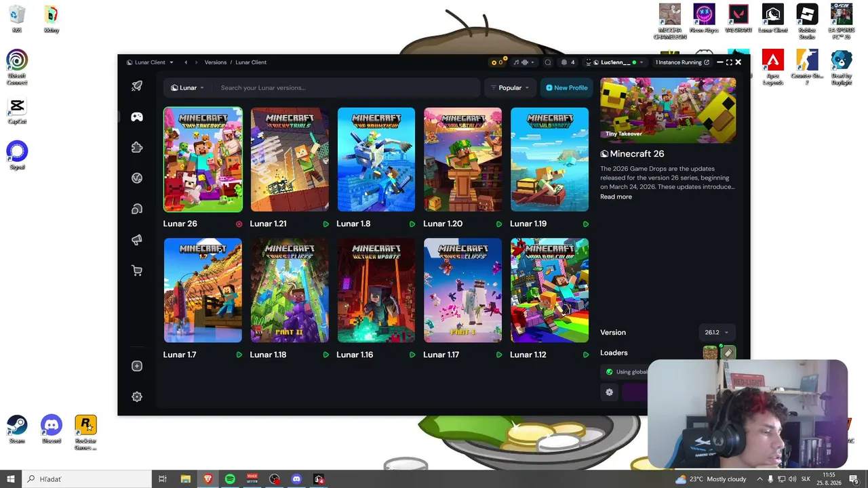Select the Fabric loader icon
Viewport: 868px width, 488px height.
pyautogui.click(x=728, y=352)
